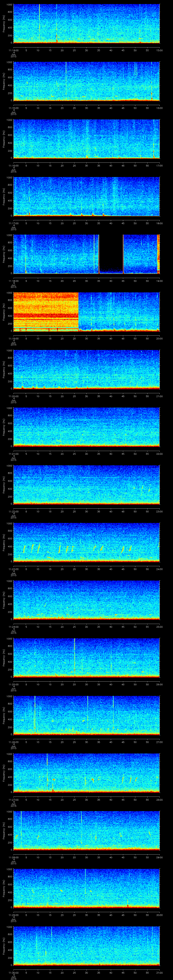The image size is (173, 980).
Task: Click the 11:30:00 start time label
Action: coord(13,972)
